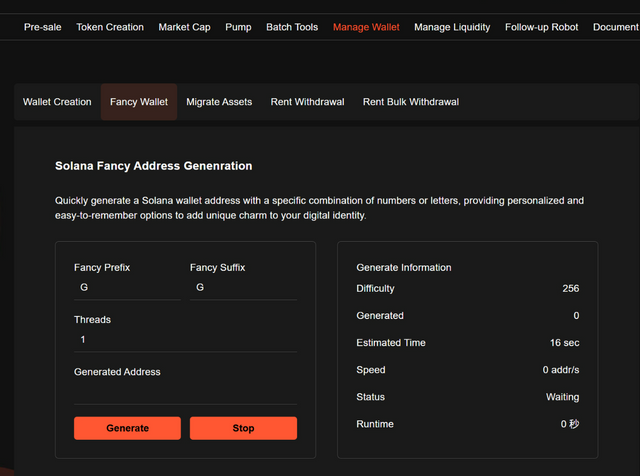Switch to the Migrate Assets tab

click(219, 102)
